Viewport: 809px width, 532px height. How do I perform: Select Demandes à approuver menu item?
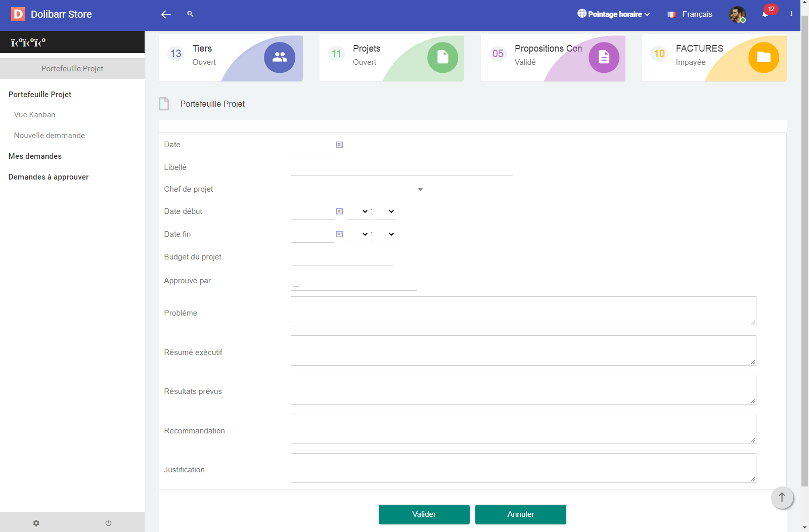(49, 177)
